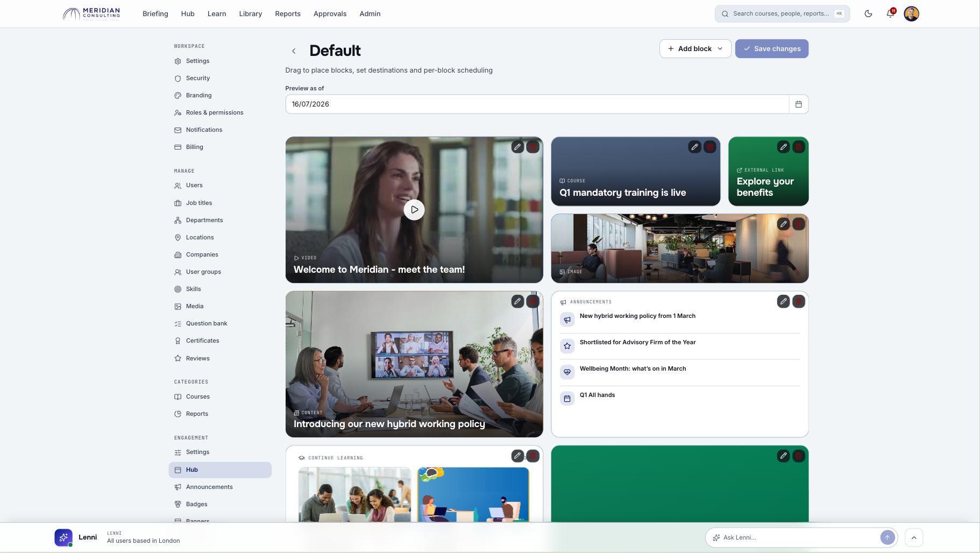Delete the Explore your benefits block

pos(799,147)
